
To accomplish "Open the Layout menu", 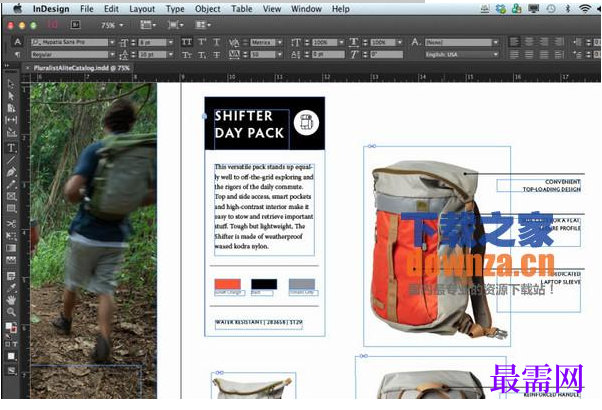I will pyautogui.click(x=142, y=8).
